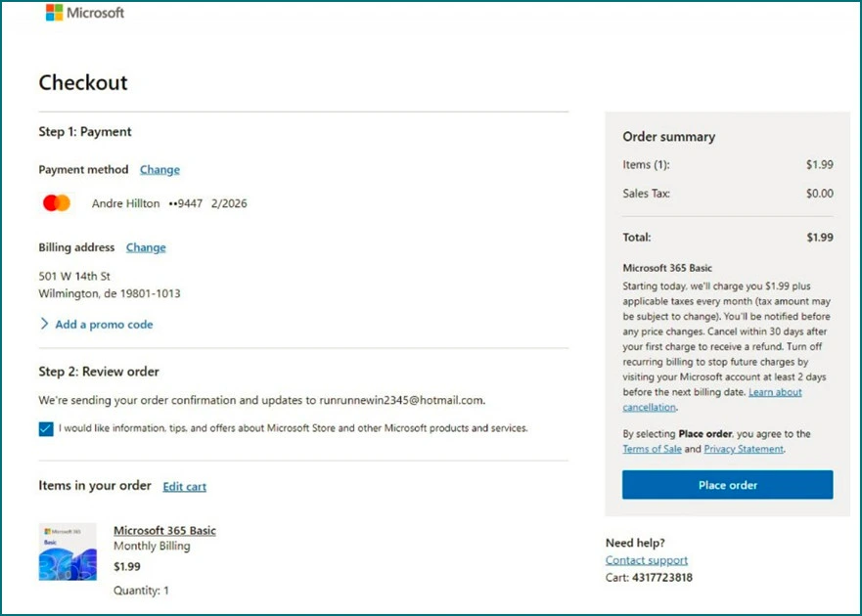Open the Learn about cancellation link
The height and width of the screenshot is (616, 862).
pyautogui.click(x=712, y=400)
